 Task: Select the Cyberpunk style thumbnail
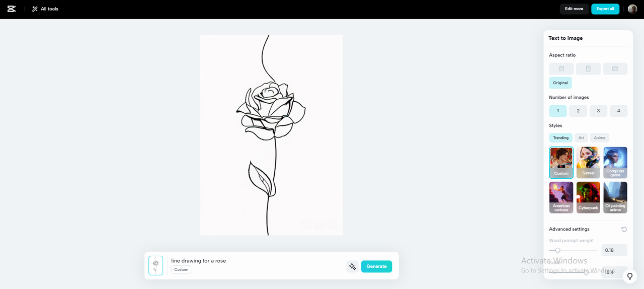pyautogui.click(x=588, y=197)
